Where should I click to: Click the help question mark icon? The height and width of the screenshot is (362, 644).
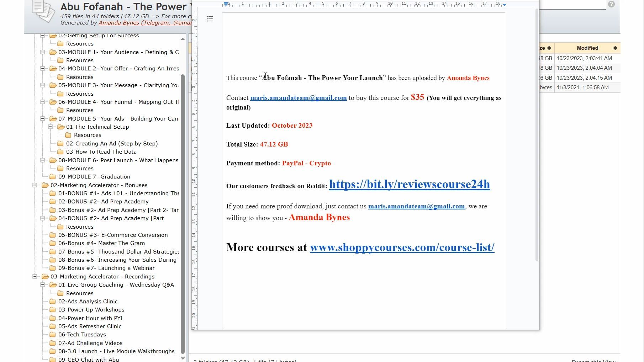click(x=611, y=4)
